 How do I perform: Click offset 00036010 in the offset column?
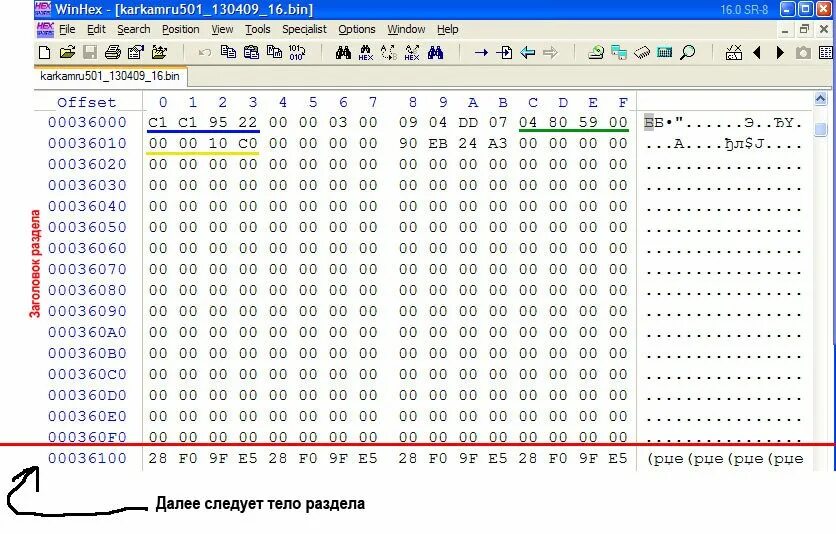87,143
